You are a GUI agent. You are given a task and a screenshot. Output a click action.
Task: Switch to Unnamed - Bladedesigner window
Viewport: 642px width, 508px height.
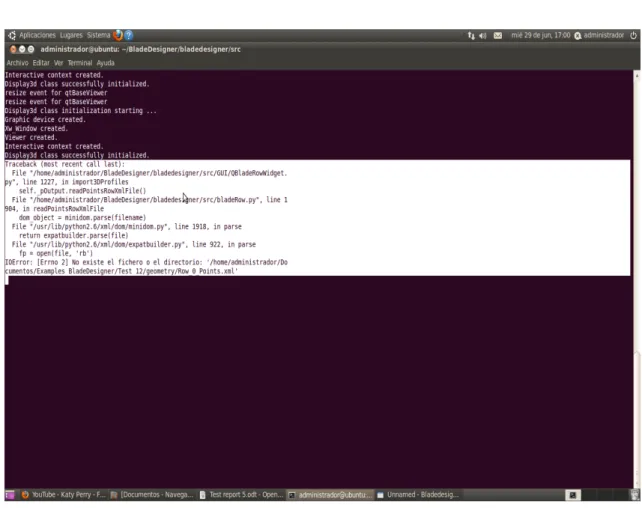pyautogui.click(x=418, y=495)
